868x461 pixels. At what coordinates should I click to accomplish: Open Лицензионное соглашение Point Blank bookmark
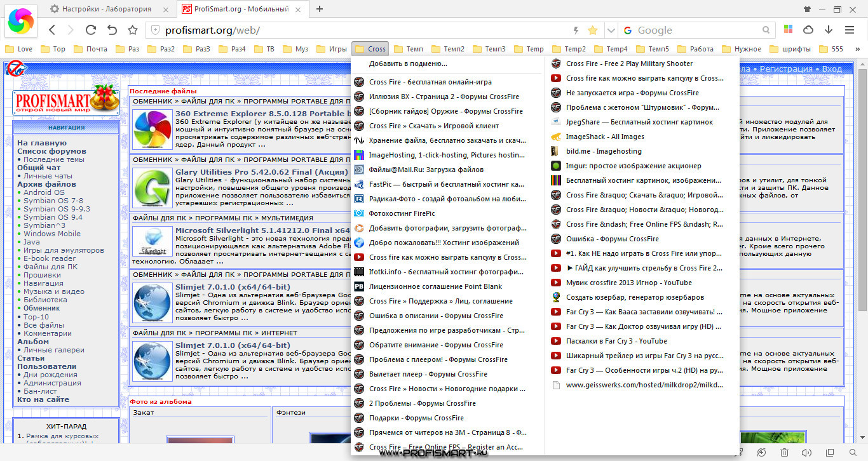coord(447,286)
